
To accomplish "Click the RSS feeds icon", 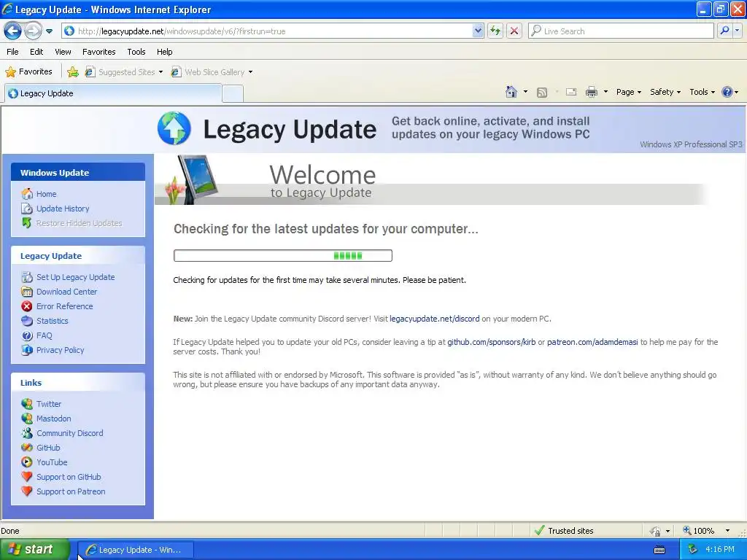I will coord(542,93).
